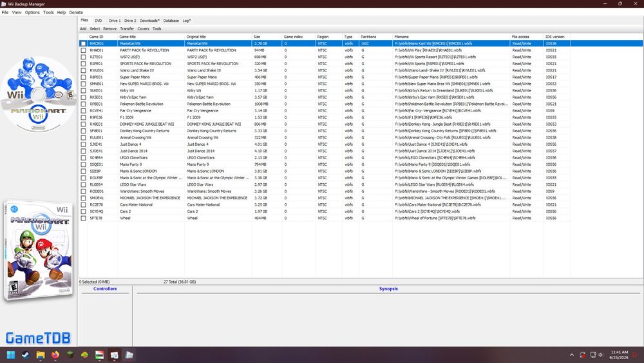This screenshot has width=644, height=363.
Task: Switch to the DVD tab
Action: pos(98,21)
